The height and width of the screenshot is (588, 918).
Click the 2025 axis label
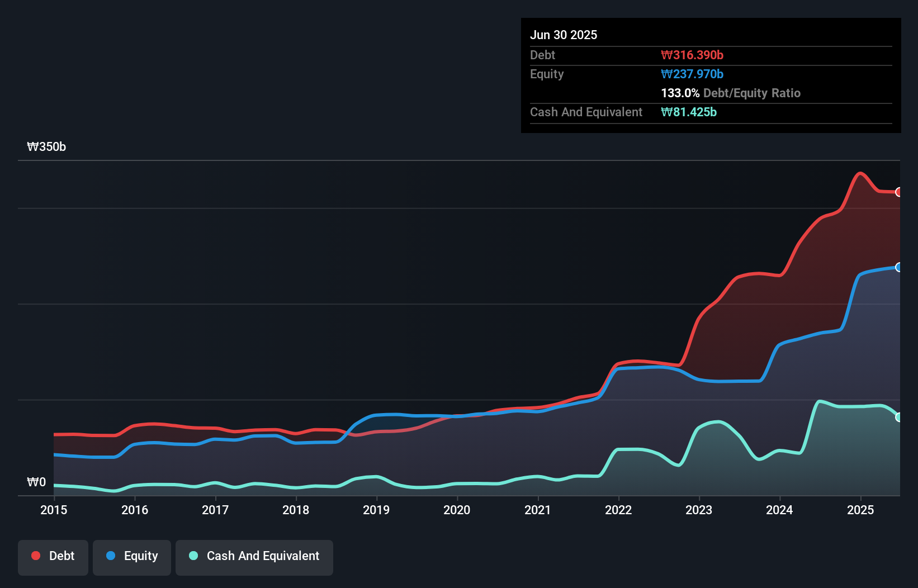860,510
